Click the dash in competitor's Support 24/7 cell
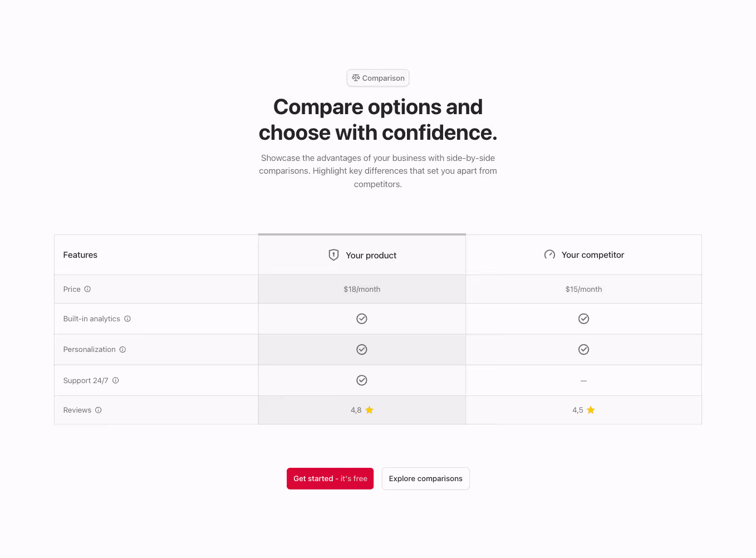This screenshot has height=558, width=756. tap(583, 380)
